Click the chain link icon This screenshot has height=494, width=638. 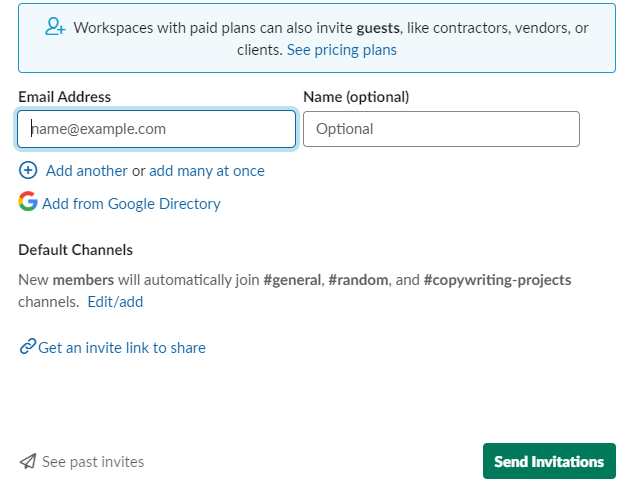(27, 348)
